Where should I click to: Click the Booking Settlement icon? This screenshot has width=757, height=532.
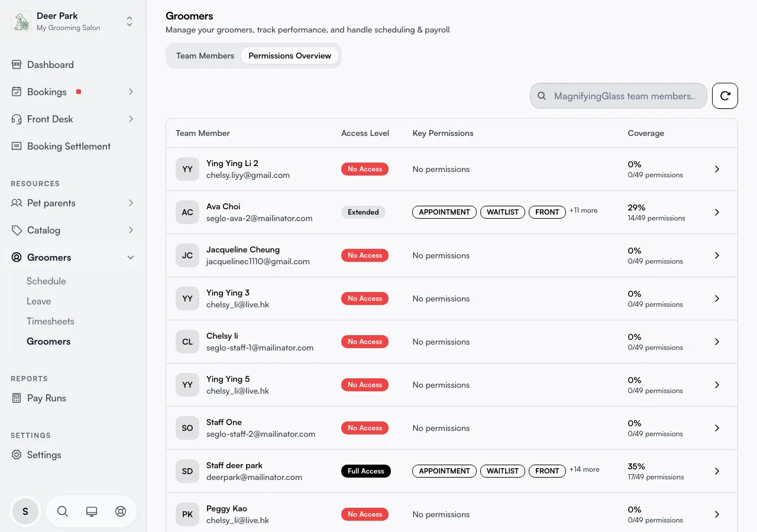tap(17, 146)
